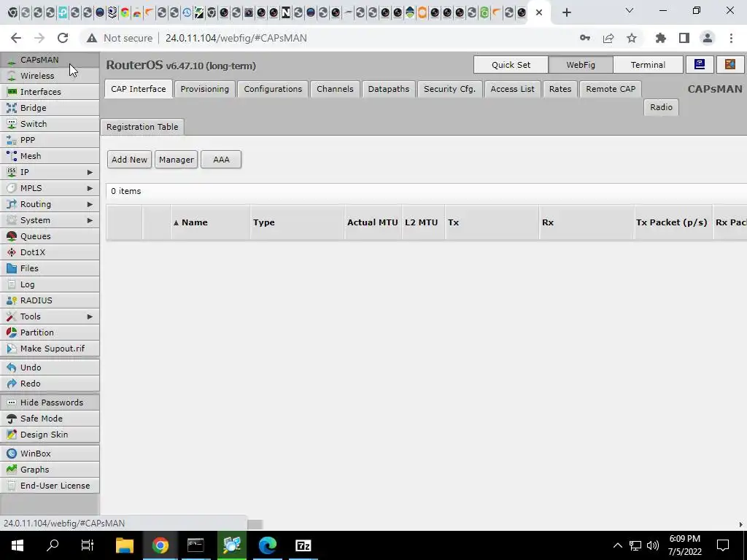Screen dimensions: 747x560
Task: Open the Terminal
Action: tap(648, 65)
